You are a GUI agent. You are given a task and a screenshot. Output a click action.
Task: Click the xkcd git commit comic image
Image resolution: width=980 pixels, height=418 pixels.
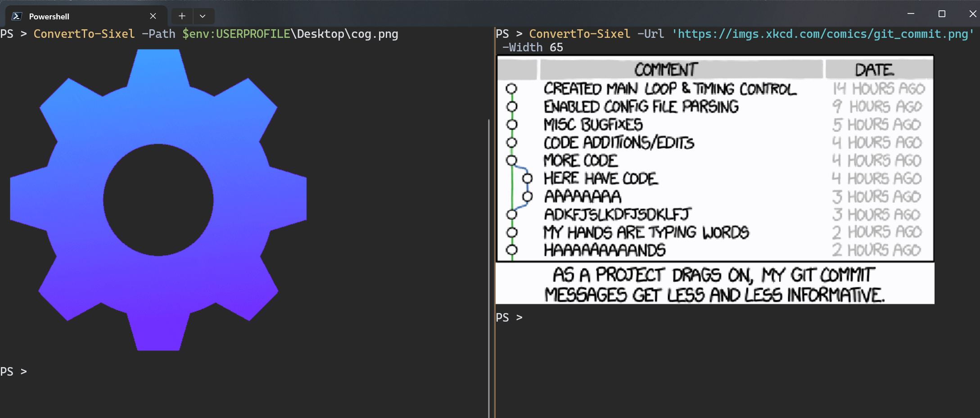coord(715,179)
